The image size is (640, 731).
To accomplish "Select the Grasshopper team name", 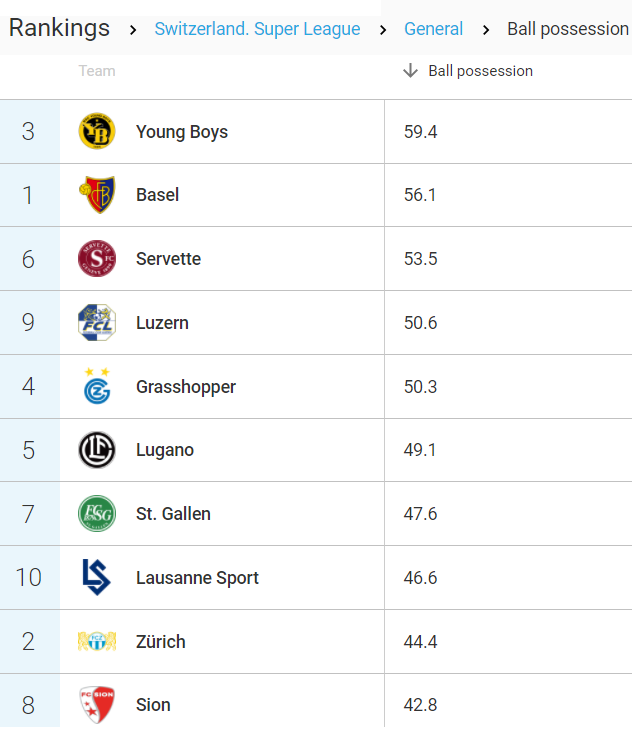I will pyautogui.click(x=186, y=387).
